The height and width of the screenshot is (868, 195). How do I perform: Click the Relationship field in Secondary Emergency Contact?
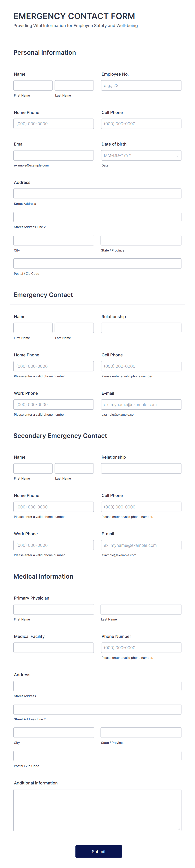[x=141, y=468]
